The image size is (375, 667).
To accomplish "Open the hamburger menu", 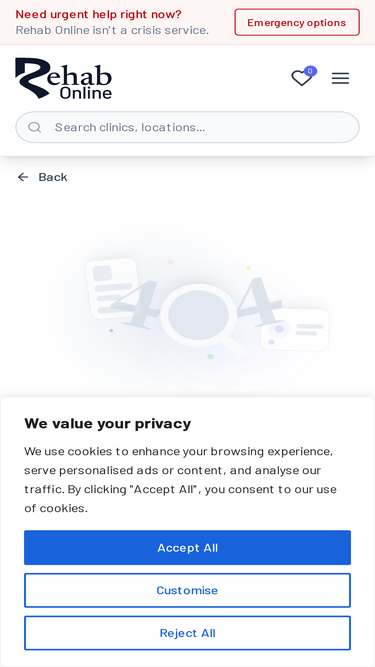I will click(x=340, y=78).
